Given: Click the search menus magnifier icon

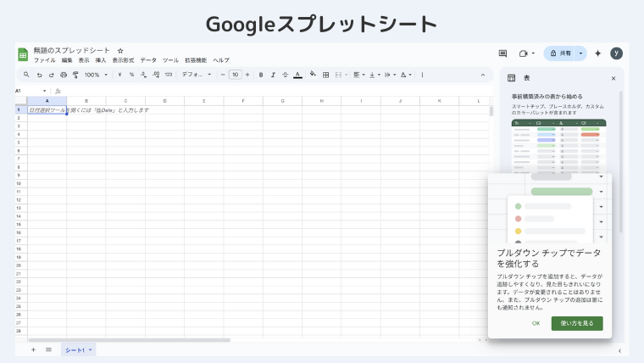Looking at the screenshot, I should tap(26, 75).
